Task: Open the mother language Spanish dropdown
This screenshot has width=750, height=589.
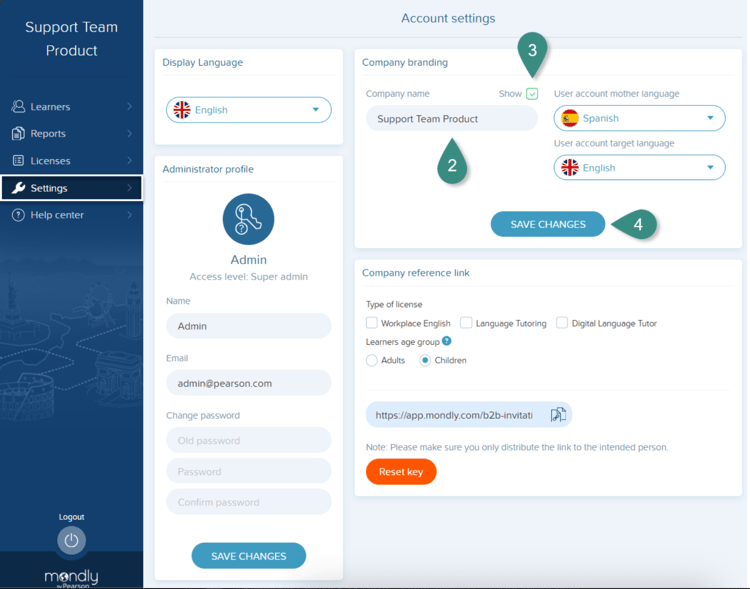Action: tap(639, 118)
